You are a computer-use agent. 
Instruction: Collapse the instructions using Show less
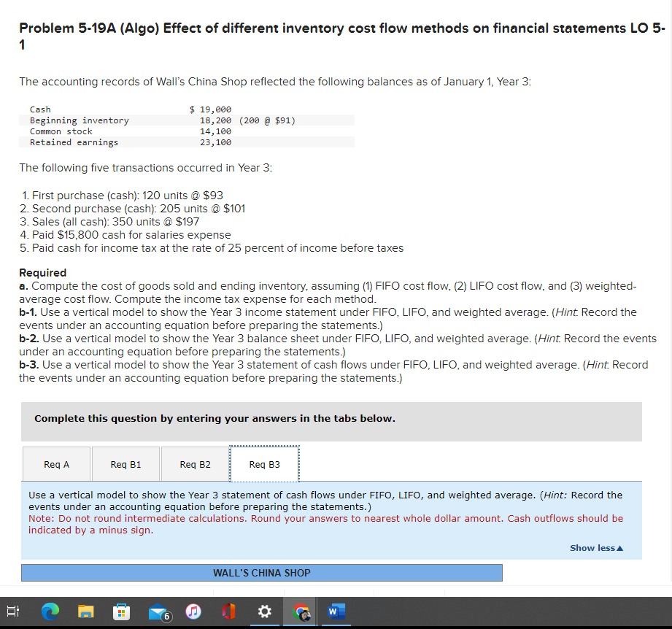595,548
